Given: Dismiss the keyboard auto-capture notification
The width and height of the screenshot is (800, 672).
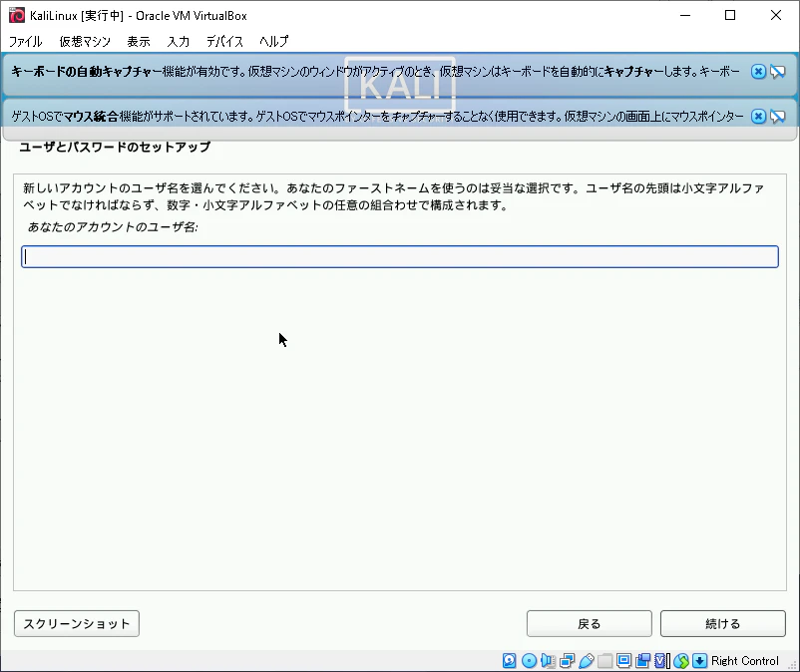Looking at the screenshot, I should point(758,72).
